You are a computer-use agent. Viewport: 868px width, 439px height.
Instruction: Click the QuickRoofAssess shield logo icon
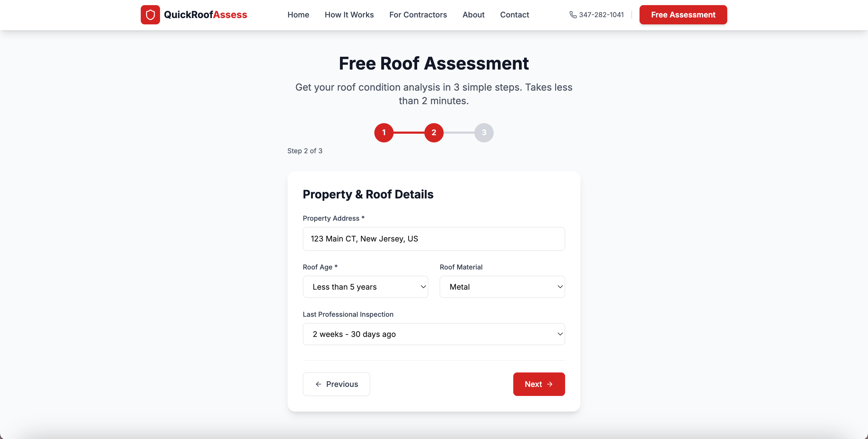point(150,14)
